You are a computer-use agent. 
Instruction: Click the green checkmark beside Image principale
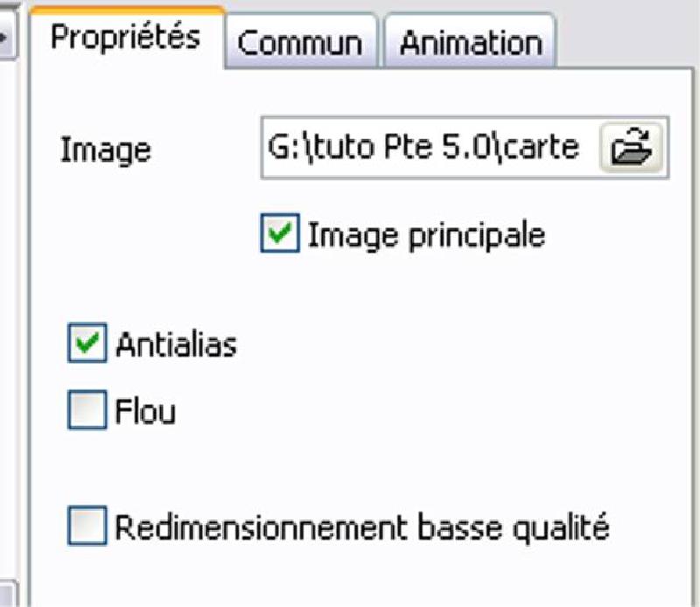280,233
